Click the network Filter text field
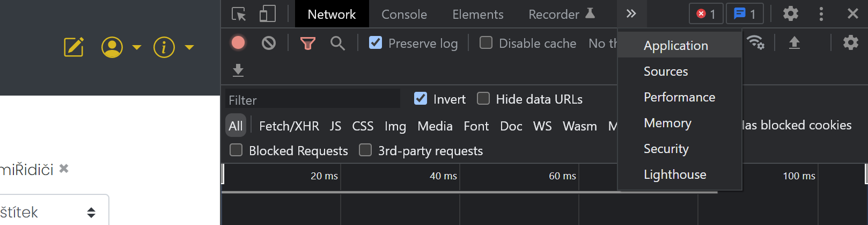Image resolution: width=868 pixels, height=225 pixels. (312, 100)
